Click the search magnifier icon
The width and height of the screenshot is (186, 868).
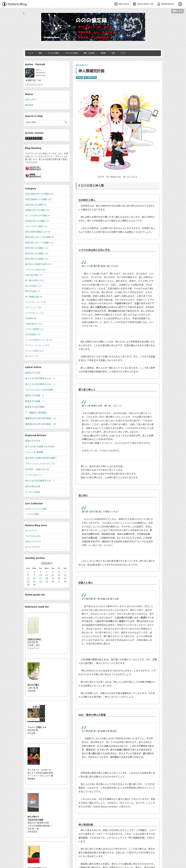[x=66, y=122]
